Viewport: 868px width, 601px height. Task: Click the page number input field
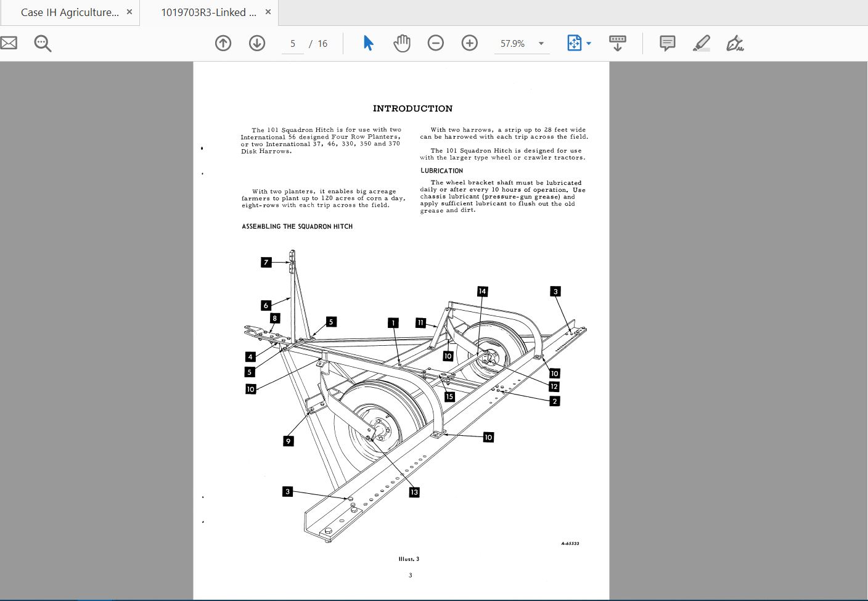coord(293,44)
